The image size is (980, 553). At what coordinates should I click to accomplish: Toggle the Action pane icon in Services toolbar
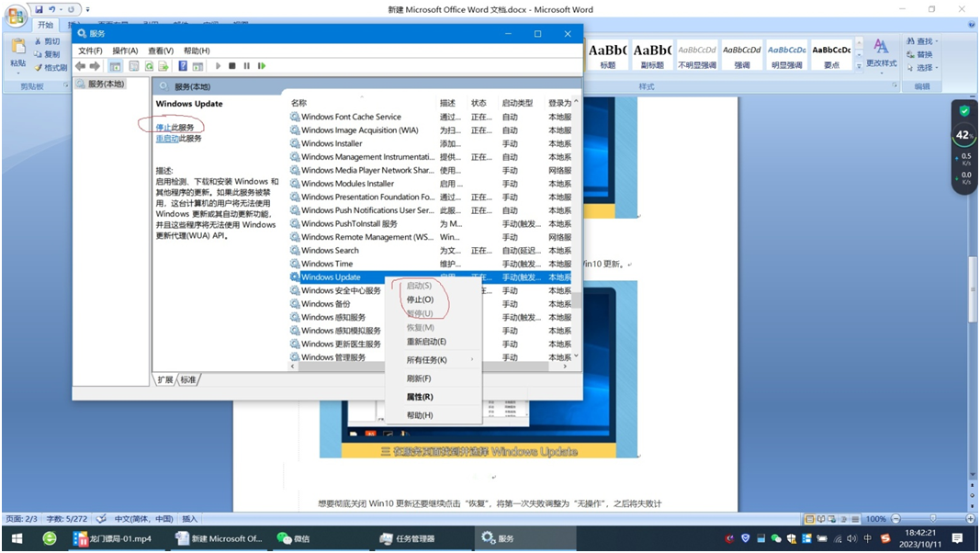point(198,66)
